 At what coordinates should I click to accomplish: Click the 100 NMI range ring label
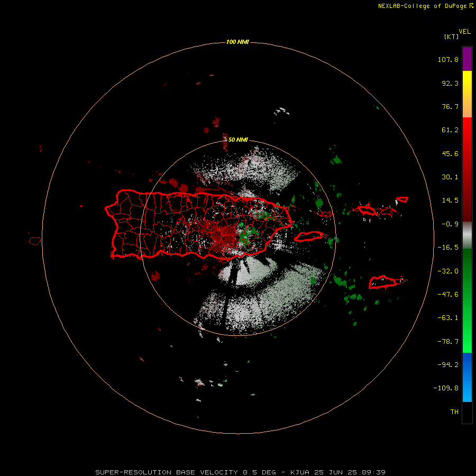pyautogui.click(x=237, y=42)
